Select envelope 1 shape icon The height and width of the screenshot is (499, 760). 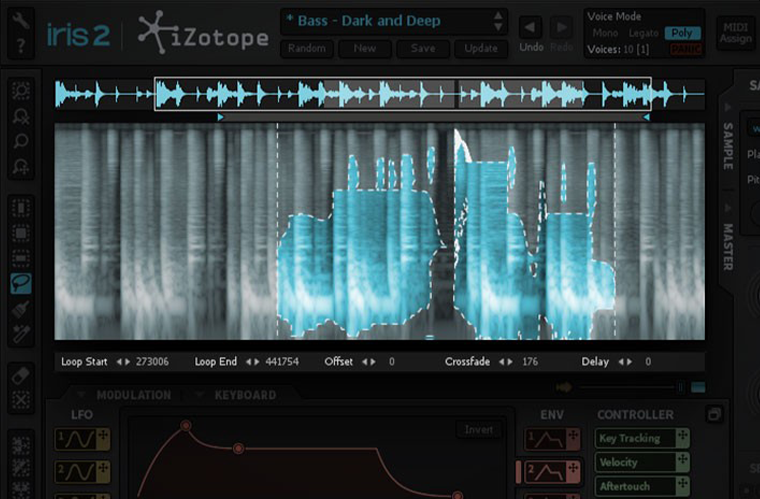coord(546,439)
